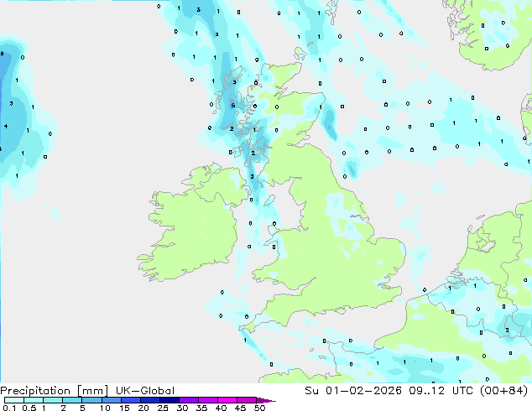The width and height of the screenshot is (532, 411).
Task: Click the 30–35 mm purple legend swatch
Action: click(188, 400)
